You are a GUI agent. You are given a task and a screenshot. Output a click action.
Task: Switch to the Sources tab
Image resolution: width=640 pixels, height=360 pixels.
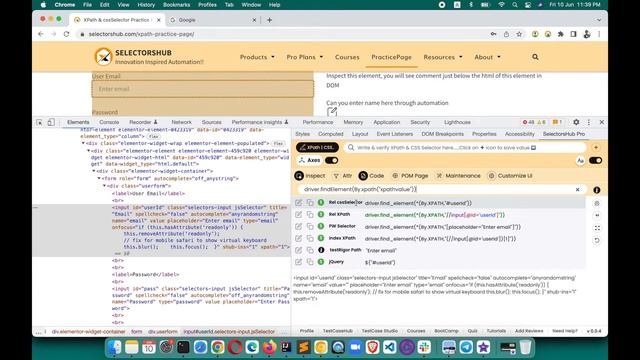point(211,122)
